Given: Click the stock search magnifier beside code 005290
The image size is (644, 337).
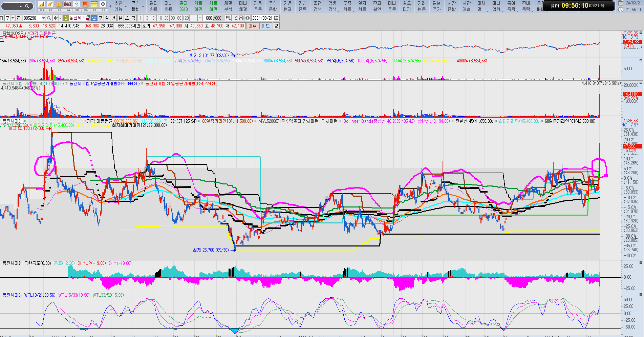Looking at the screenshot, I should click(x=49, y=18).
